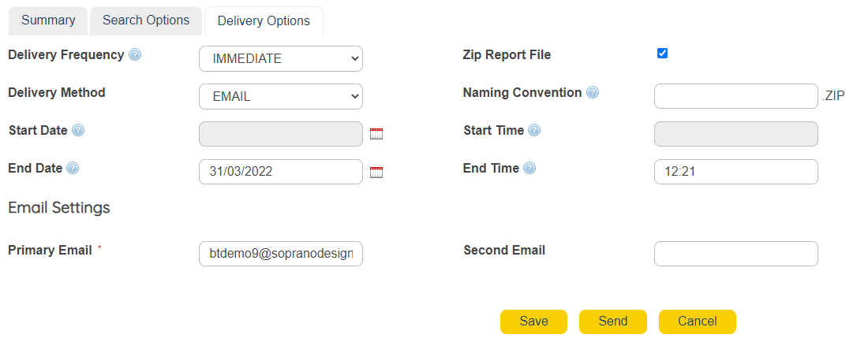This screenshot has width=868, height=342.
Task: Click the Send button
Action: coord(612,322)
